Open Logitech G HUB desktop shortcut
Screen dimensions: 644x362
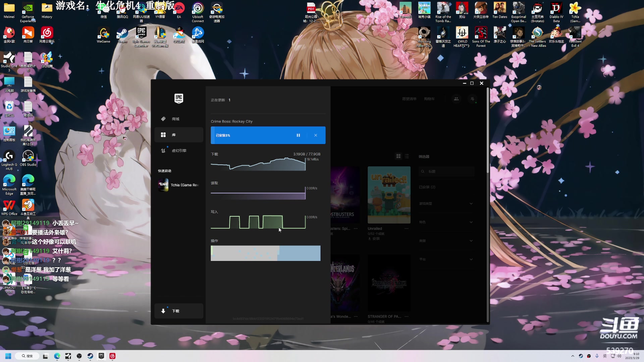(9, 160)
